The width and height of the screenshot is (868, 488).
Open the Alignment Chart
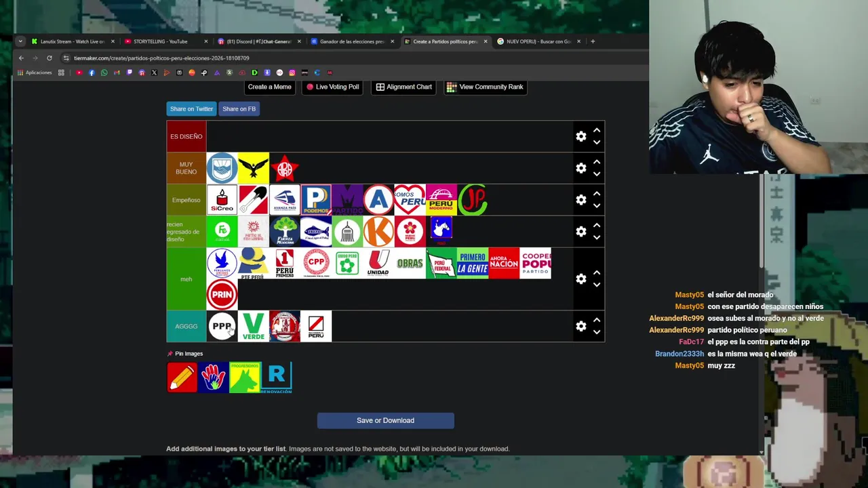(x=404, y=87)
